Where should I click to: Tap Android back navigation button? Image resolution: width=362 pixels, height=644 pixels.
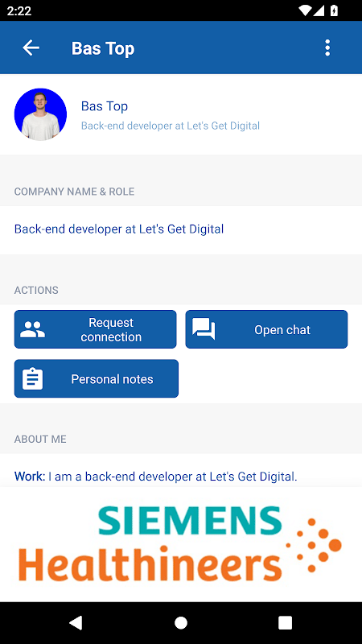tap(76, 622)
